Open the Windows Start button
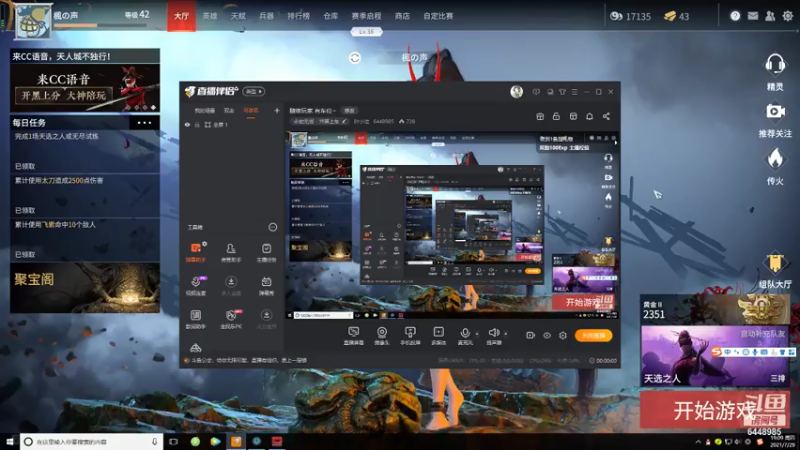Image resolution: width=800 pixels, height=450 pixels. click(10, 441)
